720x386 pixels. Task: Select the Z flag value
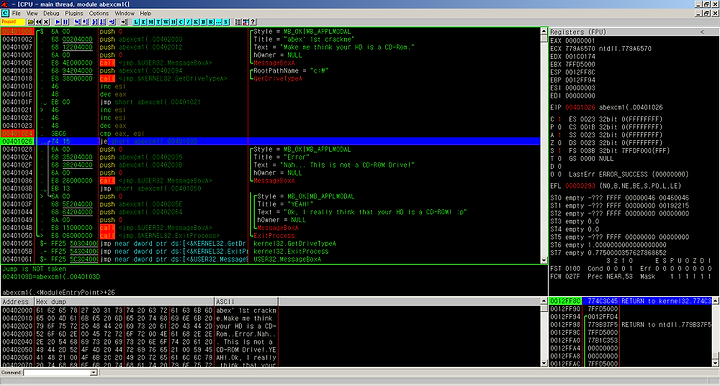pos(559,143)
